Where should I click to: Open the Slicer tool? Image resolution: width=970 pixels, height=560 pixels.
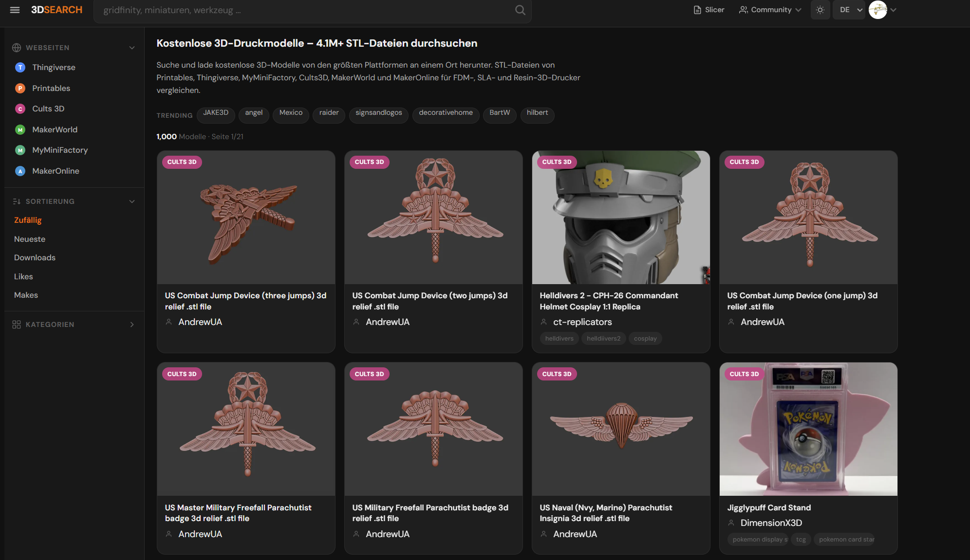click(709, 10)
